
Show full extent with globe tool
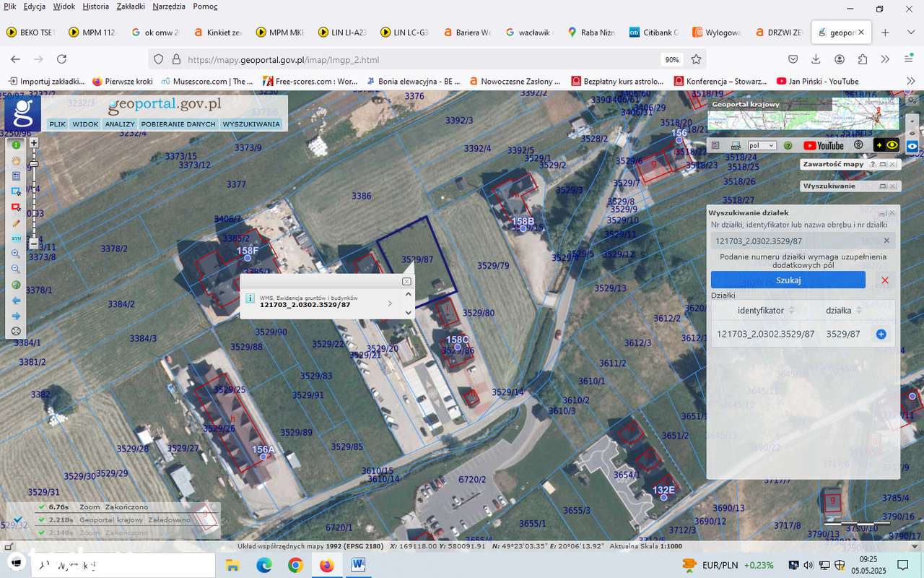[x=16, y=285]
